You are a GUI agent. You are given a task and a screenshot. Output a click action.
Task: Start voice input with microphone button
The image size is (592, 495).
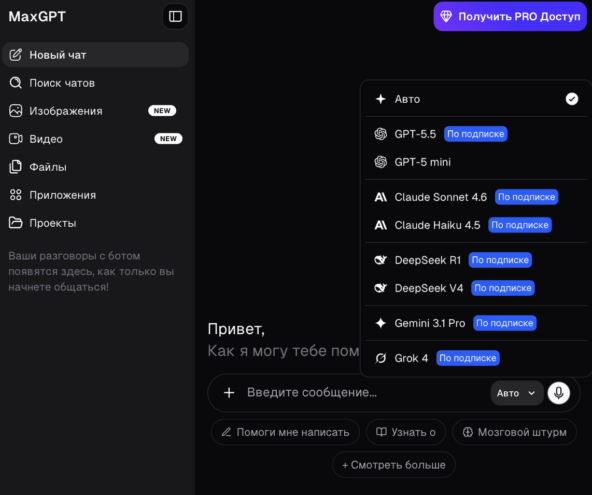point(559,393)
